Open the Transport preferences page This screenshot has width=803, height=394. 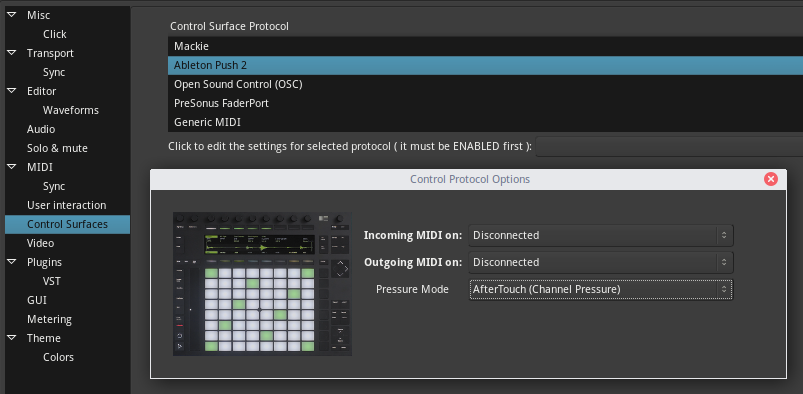[50, 53]
